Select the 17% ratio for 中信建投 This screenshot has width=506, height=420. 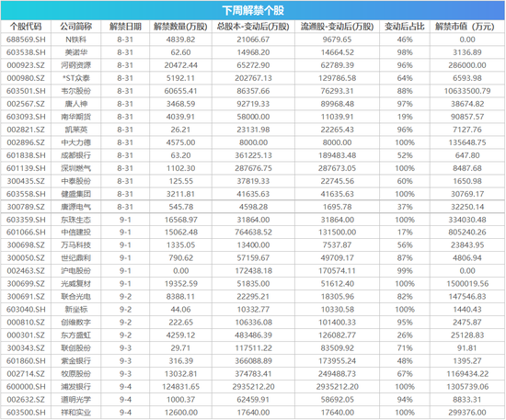pyautogui.click(x=405, y=233)
